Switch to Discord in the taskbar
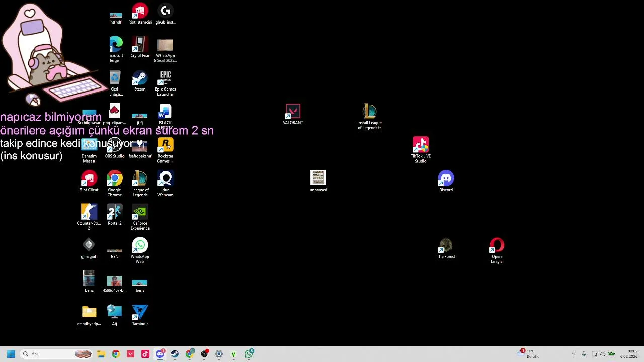This screenshot has width=644, height=362. click(160, 354)
